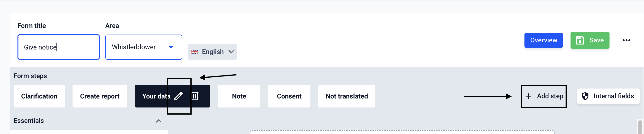Select the Consent form step
Viewport: 644px width, 134px height.
click(x=289, y=96)
